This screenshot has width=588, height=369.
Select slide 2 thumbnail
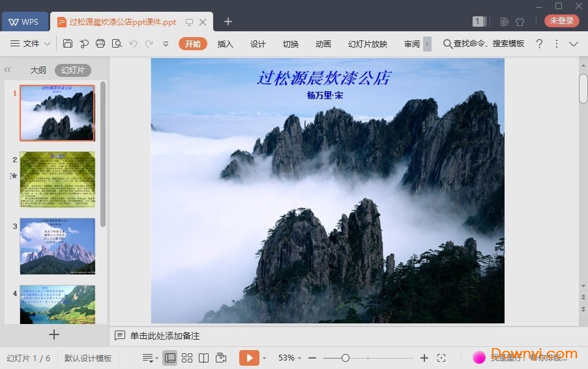pos(57,179)
